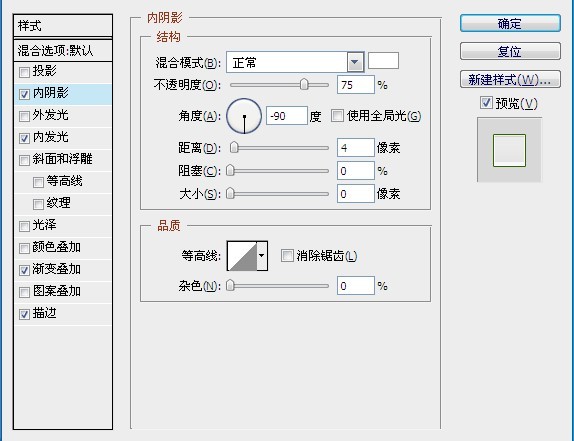
Task: Uncheck the 预览 preview checkbox
Action: point(486,103)
